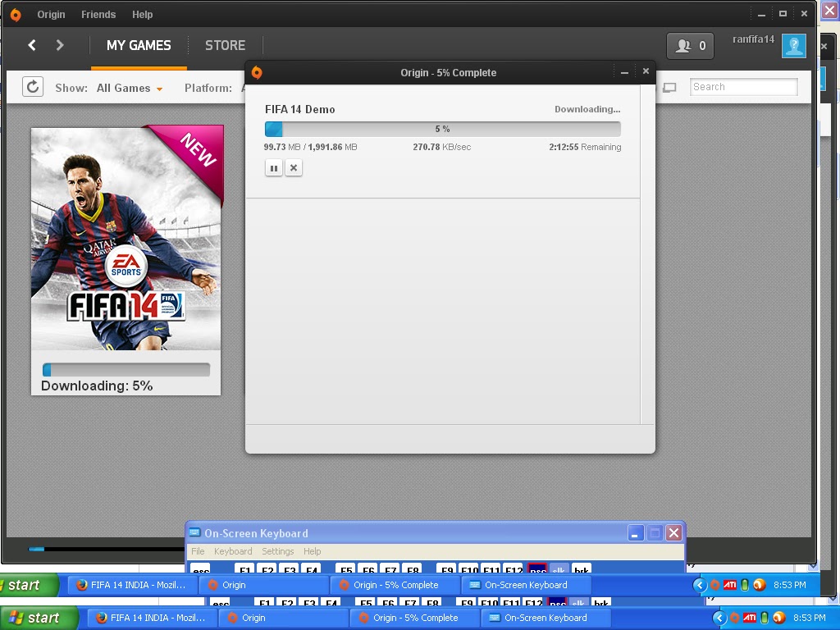
Task: Click the ATI tray icon in bottom taskbar
Action: 750,619
